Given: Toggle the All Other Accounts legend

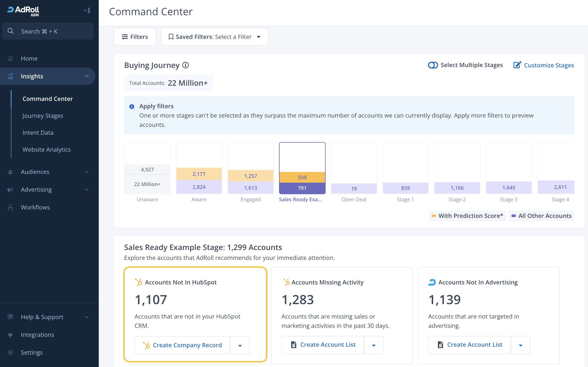Looking at the screenshot, I should point(541,216).
